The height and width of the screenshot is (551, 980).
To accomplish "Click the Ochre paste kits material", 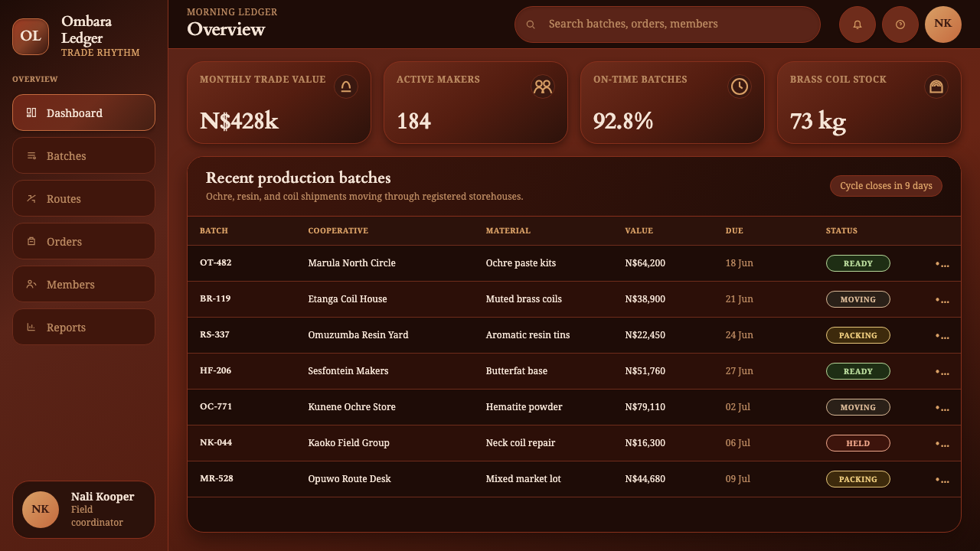I will (521, 263).
